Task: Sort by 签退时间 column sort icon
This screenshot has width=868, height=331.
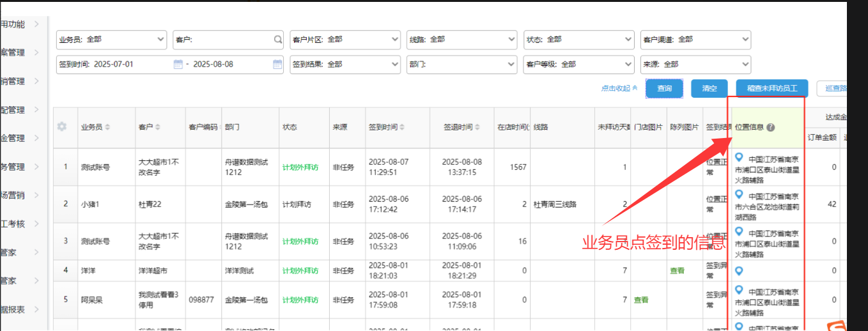Action: [x=478, y=127]
